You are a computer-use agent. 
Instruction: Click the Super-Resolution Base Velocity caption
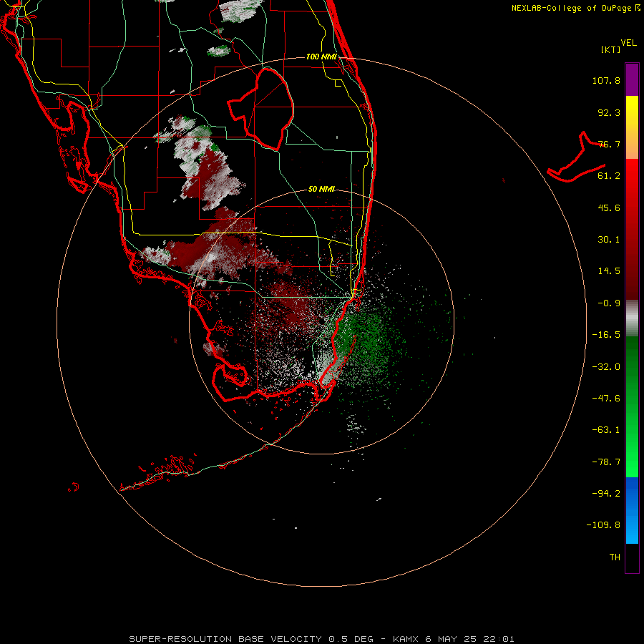tap(321, 639)
